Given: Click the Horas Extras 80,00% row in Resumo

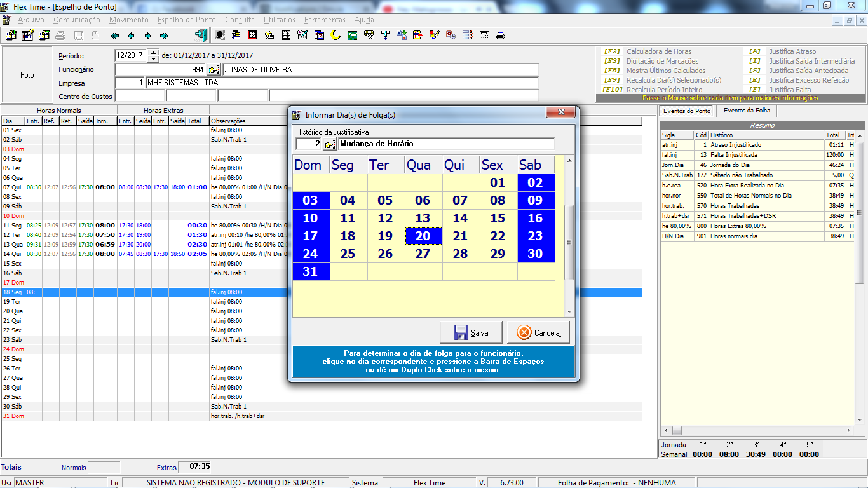Looking at the screenshot, I should click(759, 226).
